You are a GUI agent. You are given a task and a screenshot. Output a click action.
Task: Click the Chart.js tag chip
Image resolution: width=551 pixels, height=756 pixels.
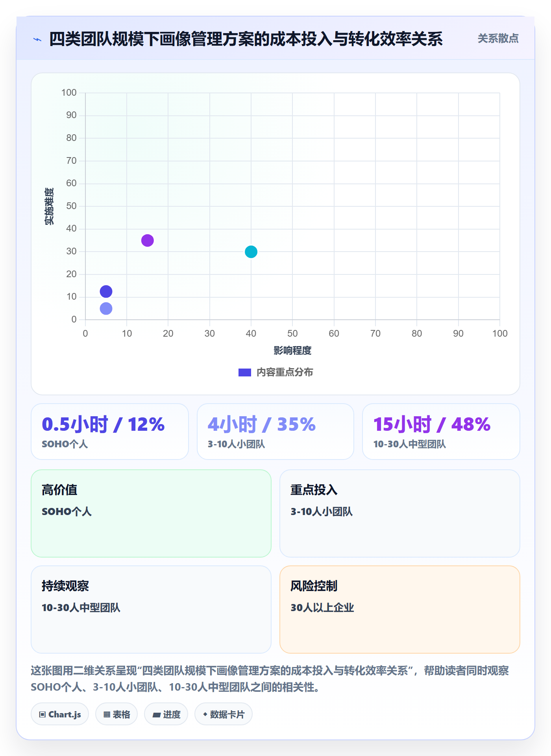(60, 714)
